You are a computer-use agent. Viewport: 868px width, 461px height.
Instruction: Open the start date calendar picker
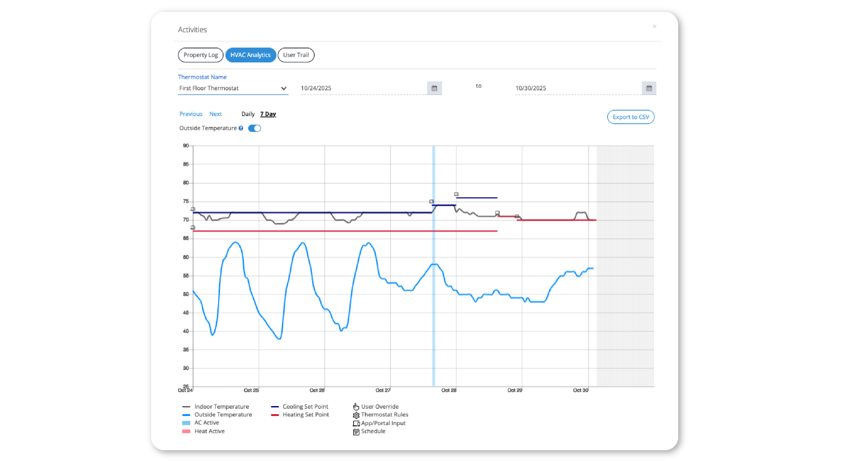point(434,88)
